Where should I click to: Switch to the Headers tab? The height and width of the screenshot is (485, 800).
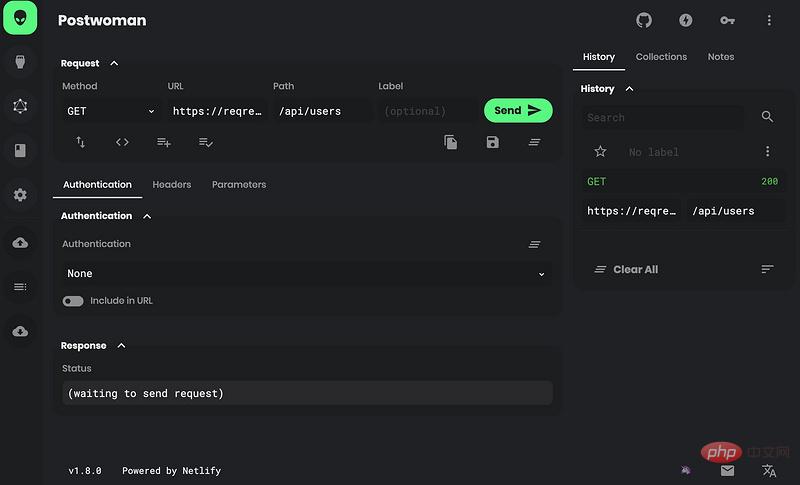[x=171, y=185]
